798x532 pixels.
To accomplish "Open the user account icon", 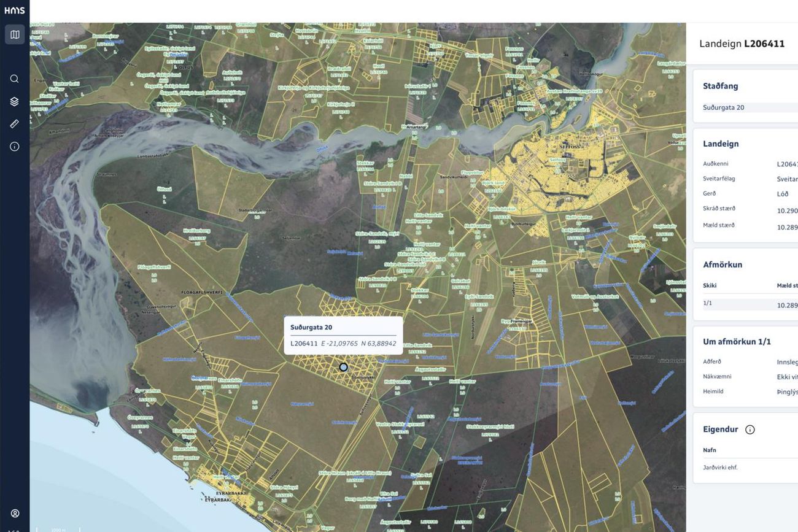I will coord(15,513).
